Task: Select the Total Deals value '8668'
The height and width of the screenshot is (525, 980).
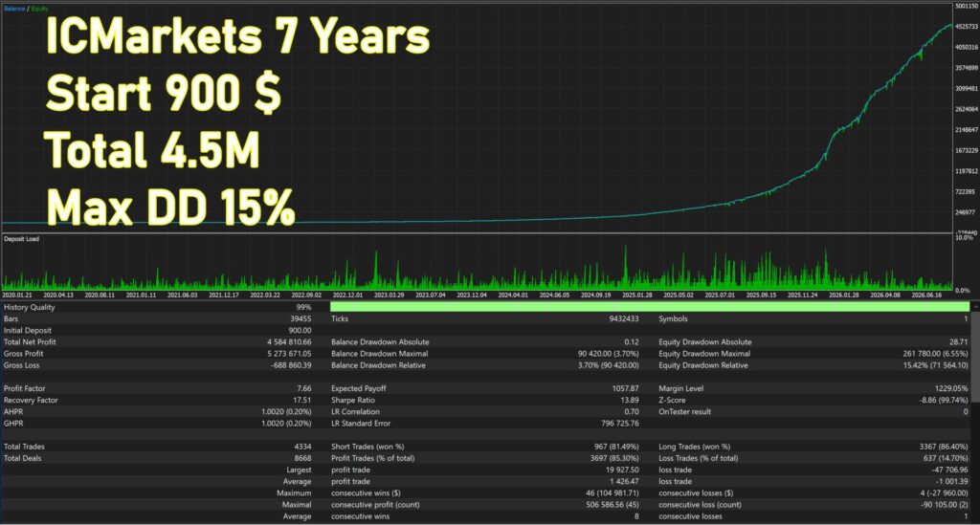Action: (x=302, y=458)
